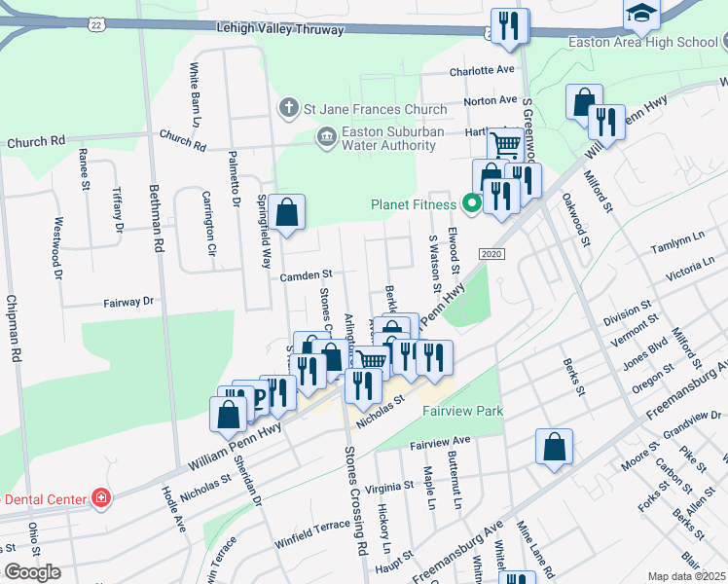Click the restaurant marker on Lehigh Valley Thruway
Screen dimensions: 728x584
pos(510,27)
